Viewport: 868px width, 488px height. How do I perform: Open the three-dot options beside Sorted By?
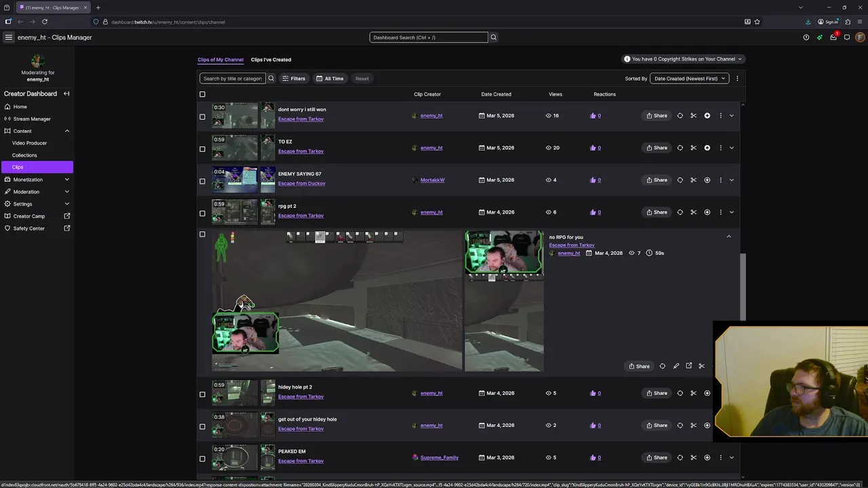pyautogui.click(x=737, y=79)
